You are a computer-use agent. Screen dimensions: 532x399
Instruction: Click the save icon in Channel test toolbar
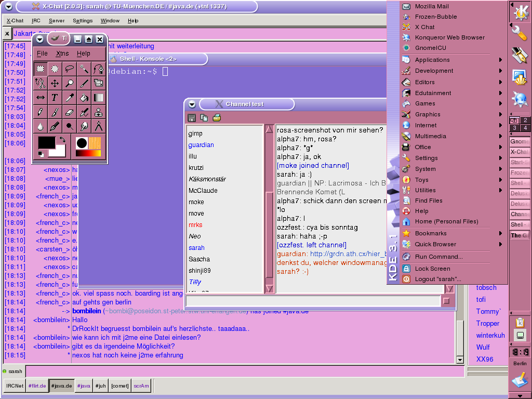(x=192, y=118)
